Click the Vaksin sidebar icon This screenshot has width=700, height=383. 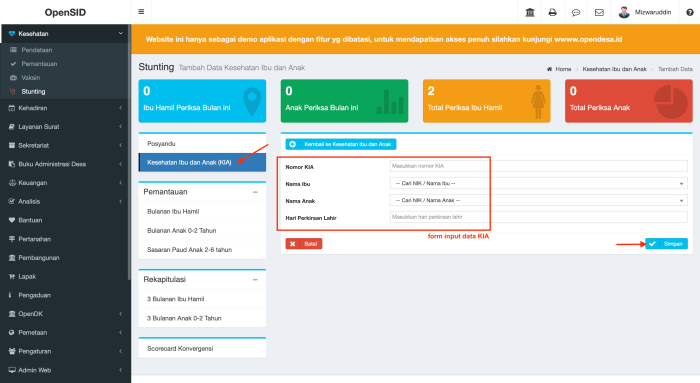coord(13,78)
